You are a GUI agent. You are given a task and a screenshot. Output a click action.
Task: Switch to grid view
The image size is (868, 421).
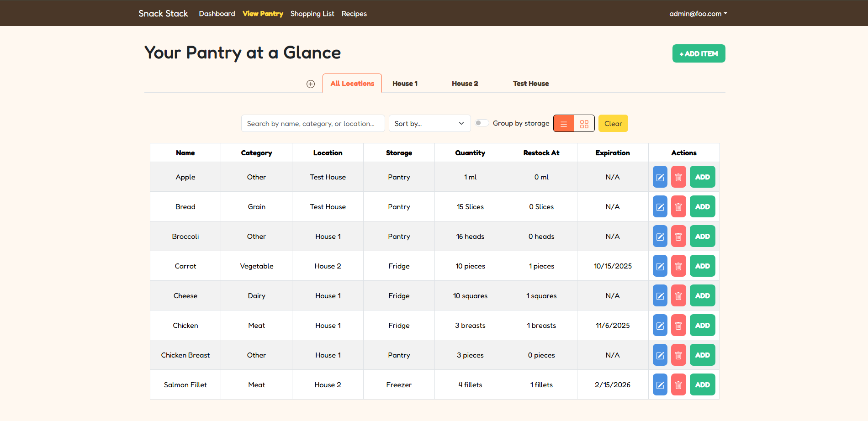click(x=584, y=123)
